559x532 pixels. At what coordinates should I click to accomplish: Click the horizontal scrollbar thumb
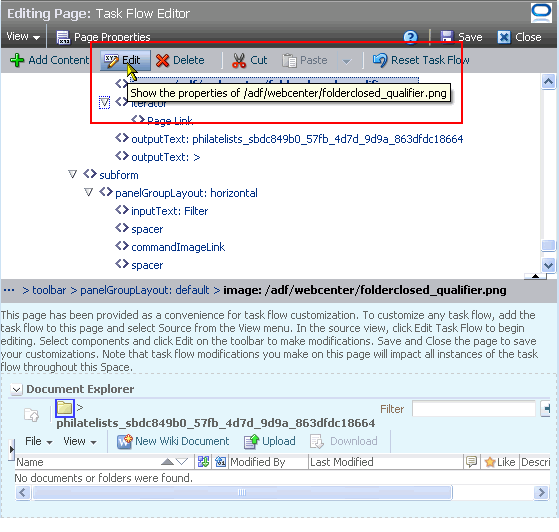tap(242, 493)
